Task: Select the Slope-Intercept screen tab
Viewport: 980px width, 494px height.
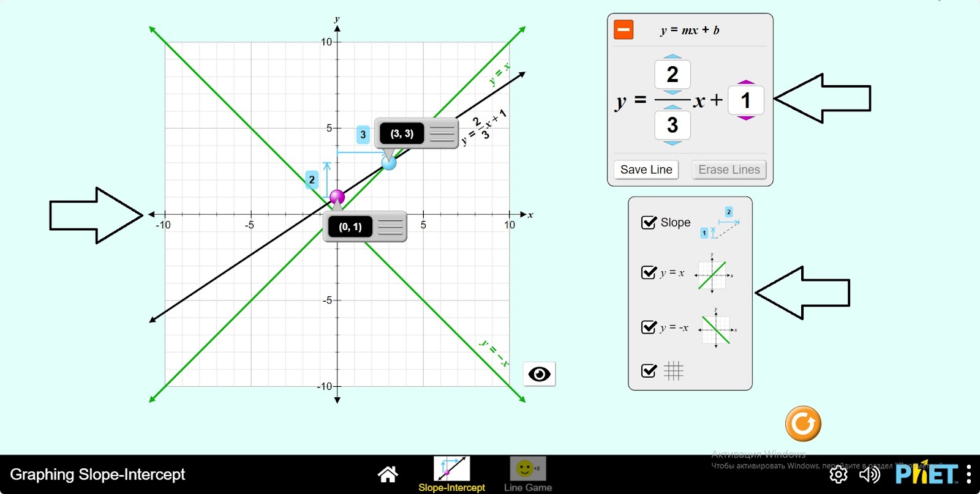Action: [x=451, y=474]
